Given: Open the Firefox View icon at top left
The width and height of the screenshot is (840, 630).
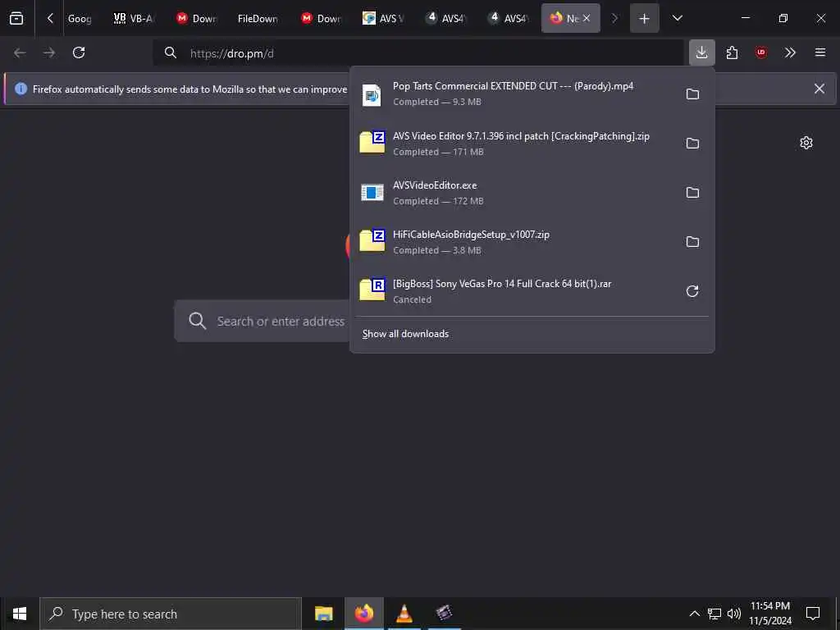Looking at the screenshot, I should [16, 18].
